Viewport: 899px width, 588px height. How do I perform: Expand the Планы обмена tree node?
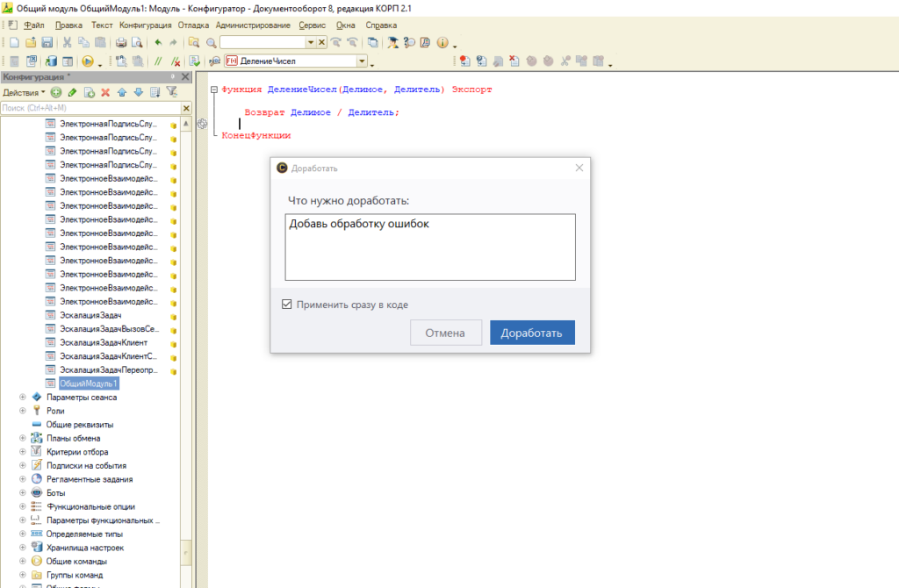pyautogui.click(x=22, y=438)
